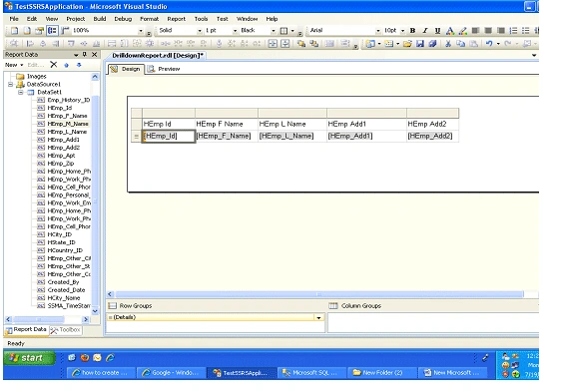Open the borders button dropdown arrow
Viewport: 561px width, 392px height.
(x=292, y=31)
